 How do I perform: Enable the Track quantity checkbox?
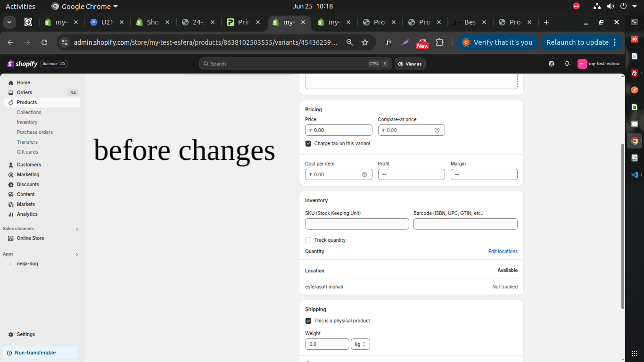point(308,240)
